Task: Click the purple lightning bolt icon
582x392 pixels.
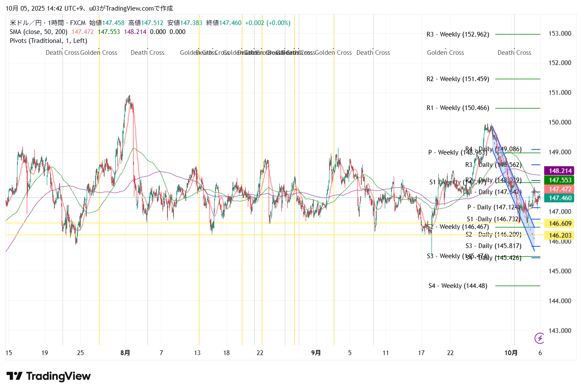Action: pos(539,338)
